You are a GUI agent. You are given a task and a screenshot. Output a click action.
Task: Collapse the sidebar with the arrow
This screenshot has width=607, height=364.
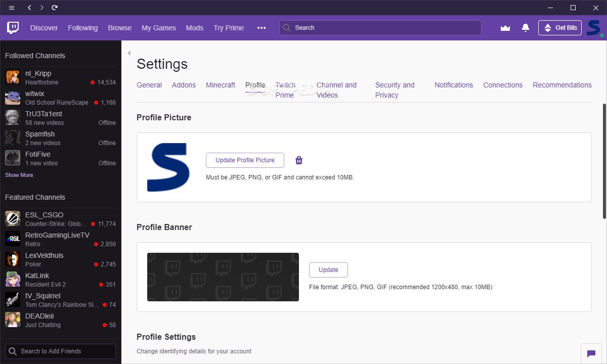(129, 53)
